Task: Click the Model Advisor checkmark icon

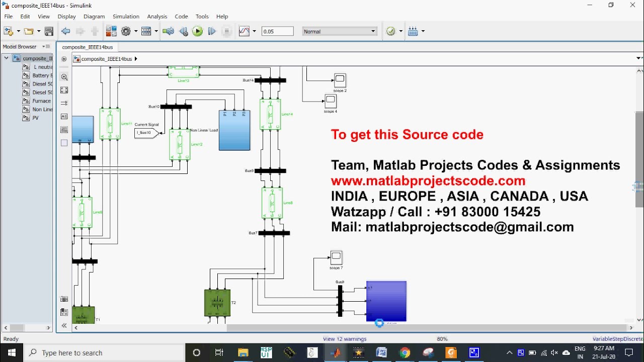Action: tap(391, 31)
